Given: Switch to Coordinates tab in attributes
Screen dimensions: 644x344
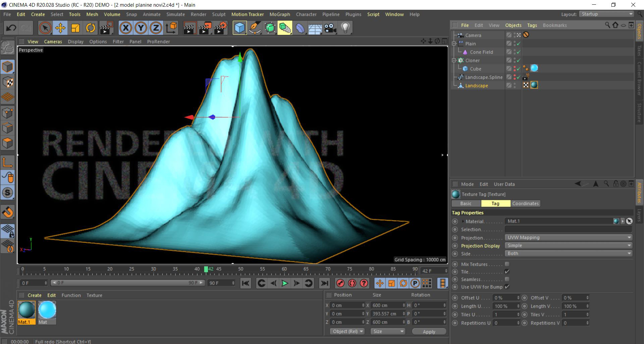Looking at the screenshot, I should (525, 204).
